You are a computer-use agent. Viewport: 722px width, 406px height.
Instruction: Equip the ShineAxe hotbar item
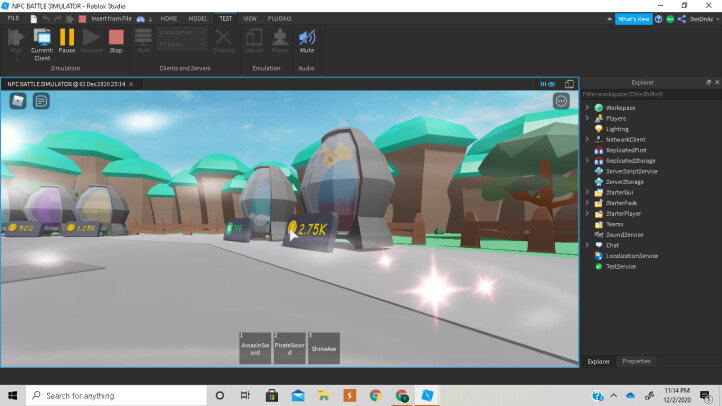click(323, 348)
